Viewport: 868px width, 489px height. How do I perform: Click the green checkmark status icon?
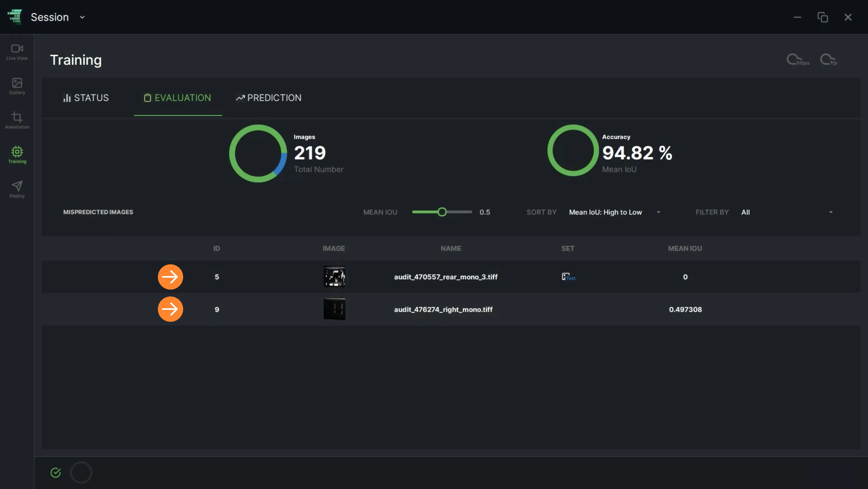[x=56, y=472]
